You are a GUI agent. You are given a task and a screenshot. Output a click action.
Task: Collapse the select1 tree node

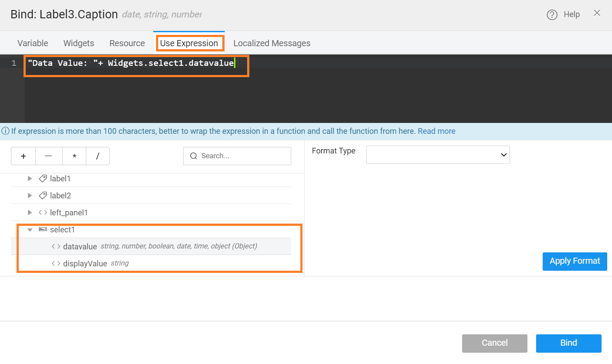[30, 230]
